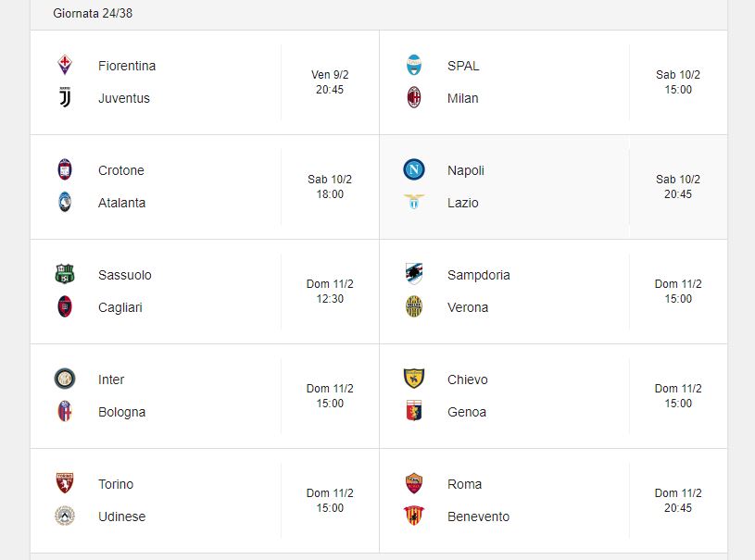Open SPAL–Milan kickoff Sab 10/2 15:00

pyautogui.click(x=678, y=81)
